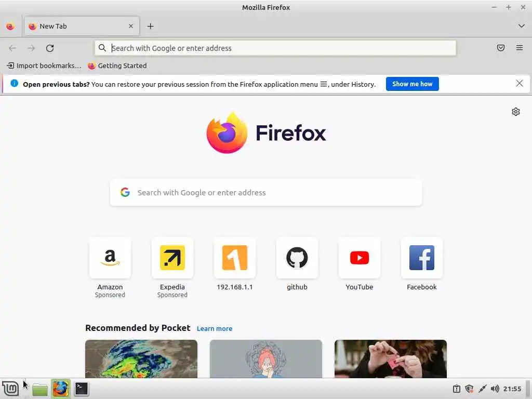The height and width of the screenshot is (399, 532).
Task: Click the blue info icon in notification
Action: coord(14,84)
